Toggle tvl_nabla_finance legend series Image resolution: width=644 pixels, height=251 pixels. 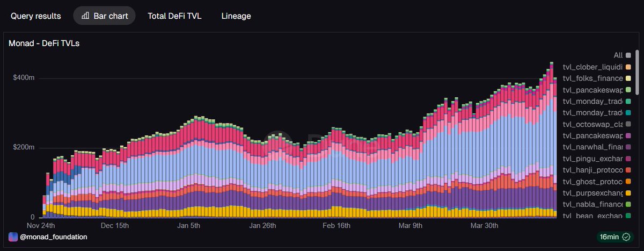click(x=597, y=204)
